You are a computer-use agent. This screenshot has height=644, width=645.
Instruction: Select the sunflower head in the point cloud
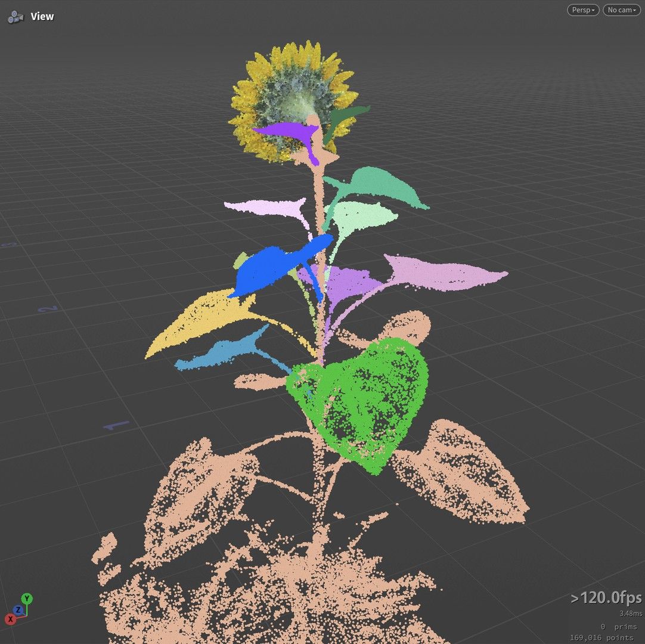pyautogui.click(x=293, y=101)
